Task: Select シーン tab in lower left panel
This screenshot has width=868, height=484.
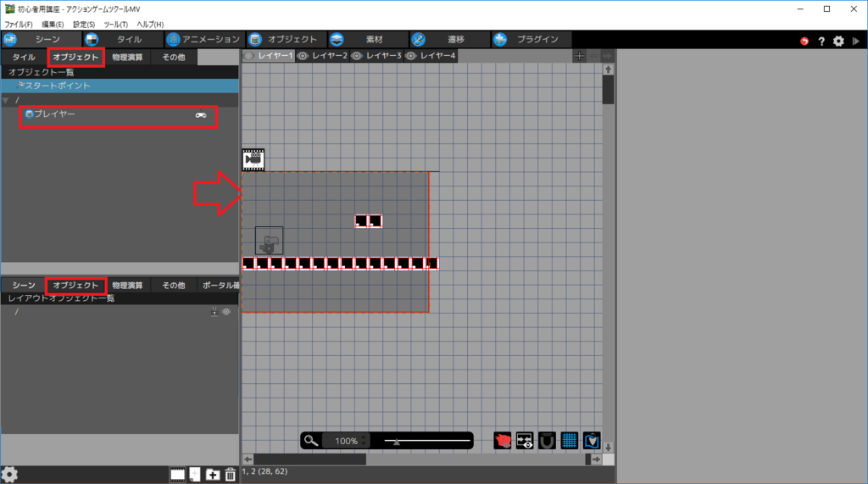Action: 24,285
